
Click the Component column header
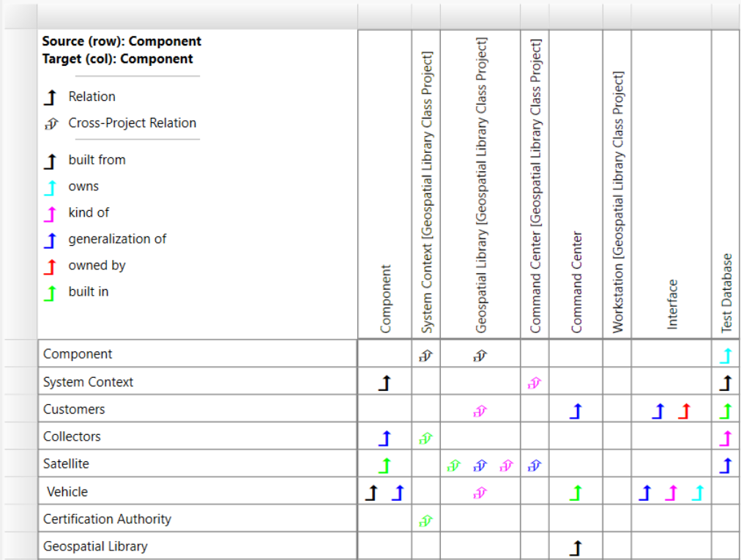click(x=385, y=184)
